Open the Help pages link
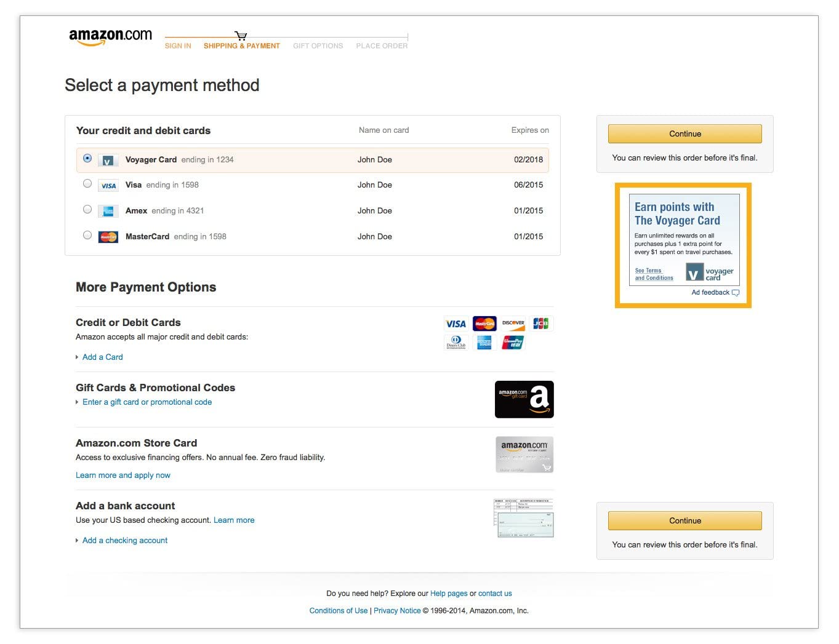839x644 pixels. pyautogui.click(x=449, y=594)
